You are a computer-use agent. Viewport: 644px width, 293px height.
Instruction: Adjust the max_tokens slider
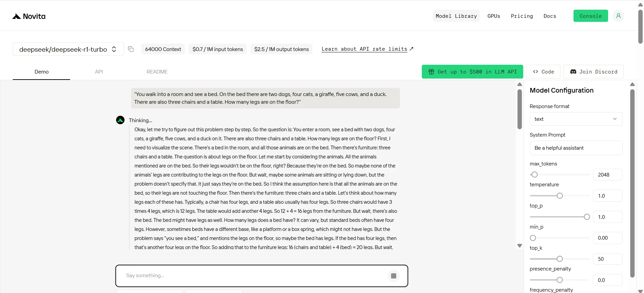(x=535, y=175)
